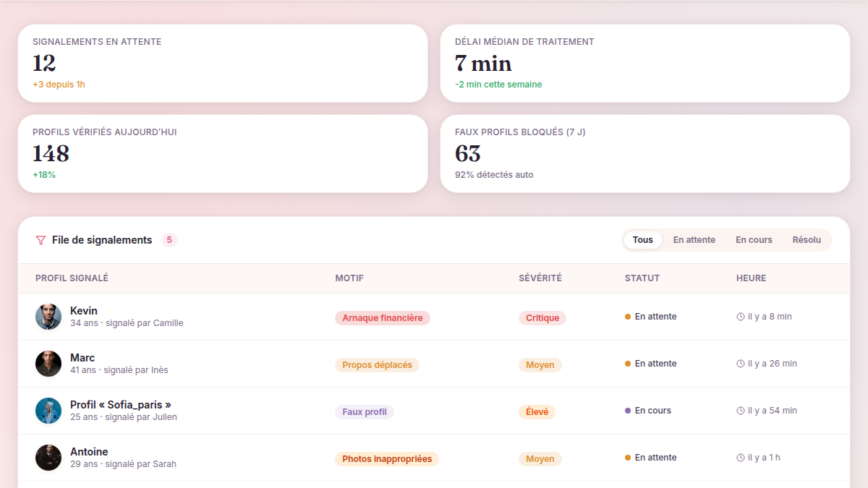The image size is (868, 488).
Task: Open the Faux profils bloqués card
Action: point(645,154)
